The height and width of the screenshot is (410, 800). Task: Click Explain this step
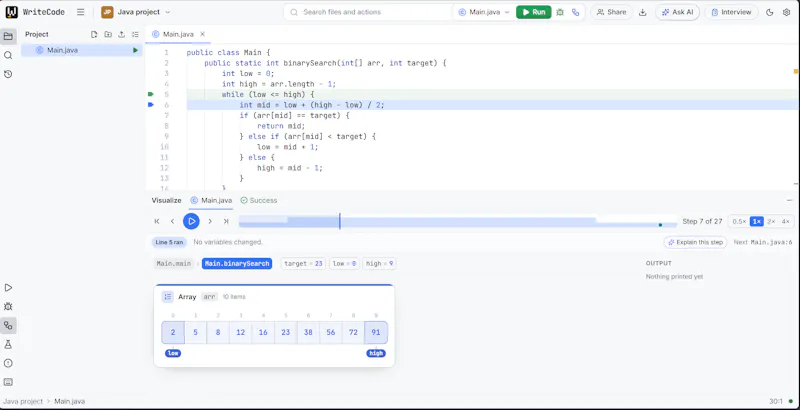tap(695, 242)
